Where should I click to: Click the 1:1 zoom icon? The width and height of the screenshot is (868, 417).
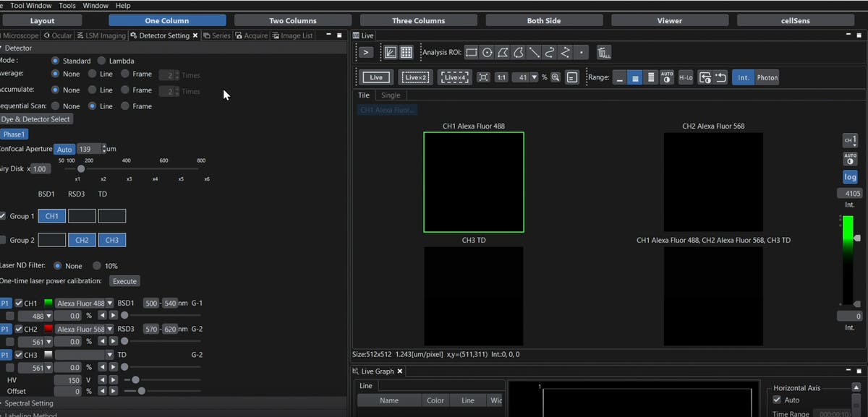pyautogui.click(x=501, y=77)
